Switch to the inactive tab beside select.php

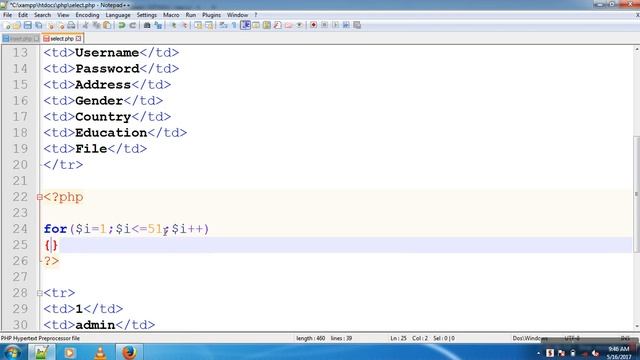pyautogui.click(x=21, y=39)
